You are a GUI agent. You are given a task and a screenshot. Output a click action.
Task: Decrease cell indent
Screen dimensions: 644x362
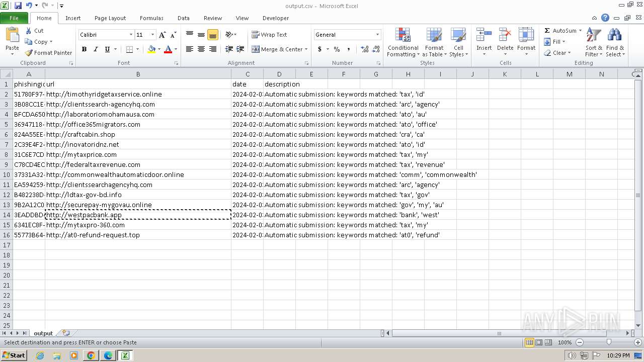[x=229, y=49]
